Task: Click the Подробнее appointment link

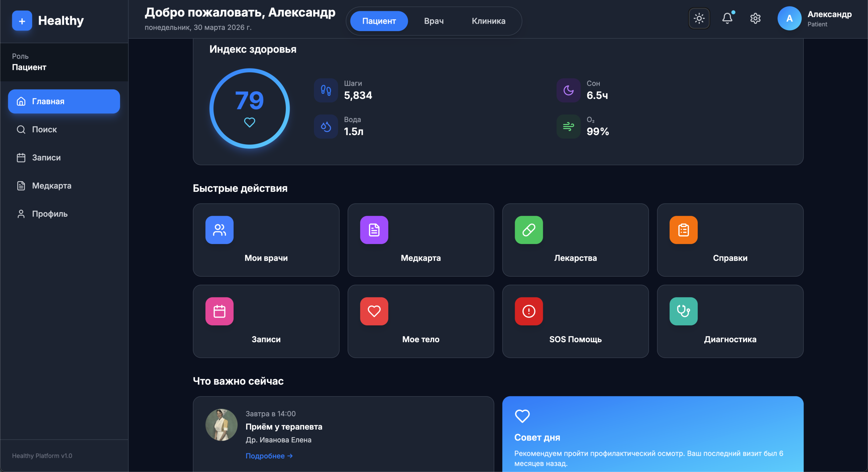Action: [x=269, y=456]
